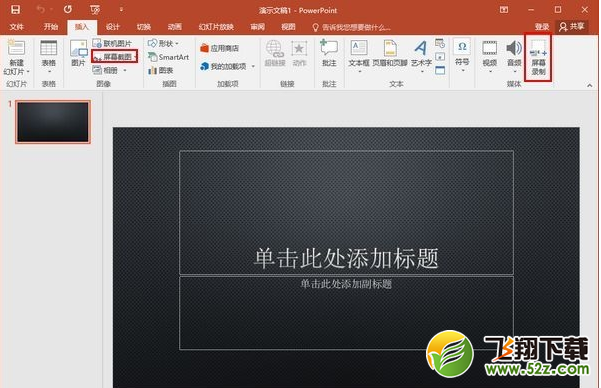Open Customize Quick Access Toolbar arrow
The image size is (601, 388).
point(121,10)
